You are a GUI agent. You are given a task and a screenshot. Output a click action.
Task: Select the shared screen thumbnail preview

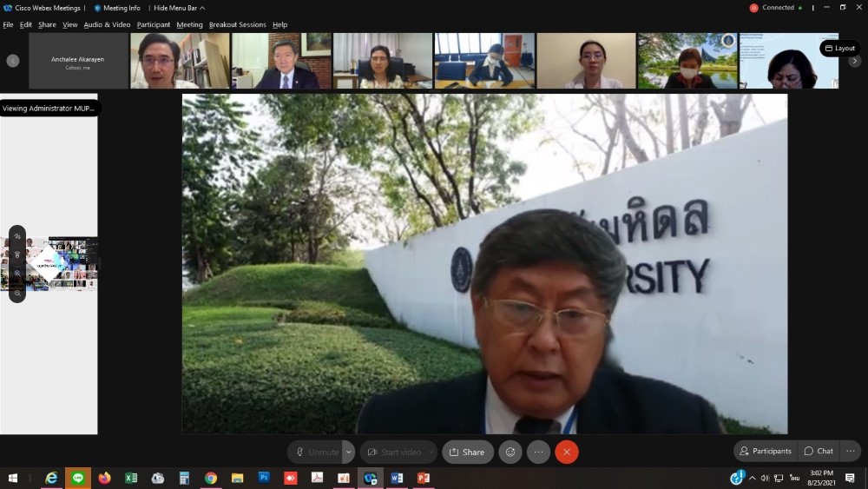click(x=61, y=265)
